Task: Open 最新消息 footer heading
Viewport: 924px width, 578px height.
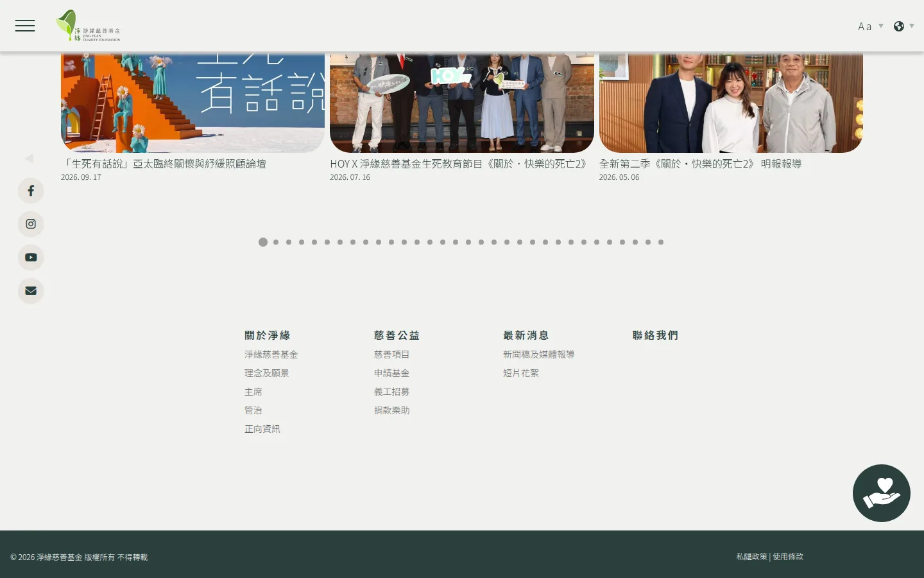Action: pyautogui.click(x=526, y=335)
